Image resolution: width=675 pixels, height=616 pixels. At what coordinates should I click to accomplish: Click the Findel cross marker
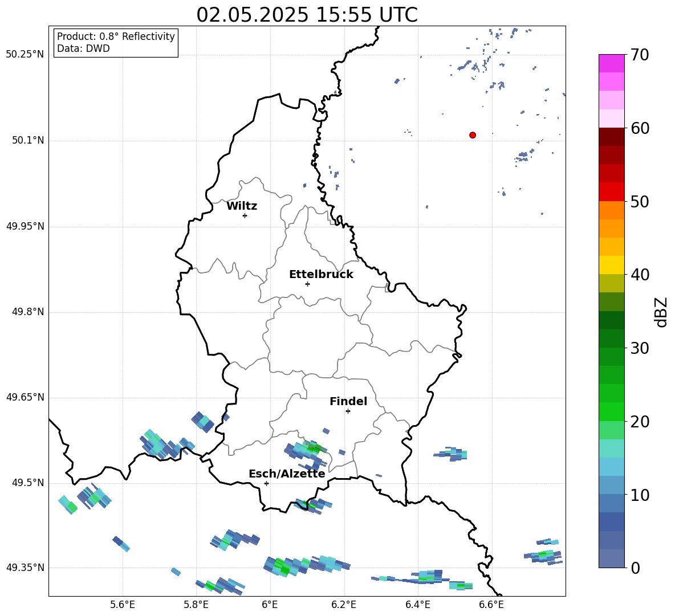point(348,411)
